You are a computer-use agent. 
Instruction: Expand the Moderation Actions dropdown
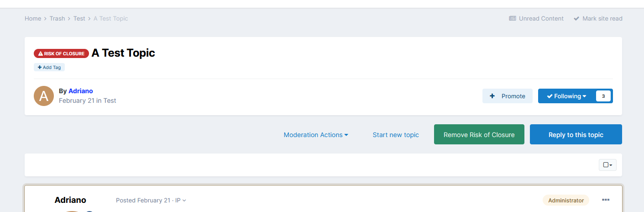(316, 135)
